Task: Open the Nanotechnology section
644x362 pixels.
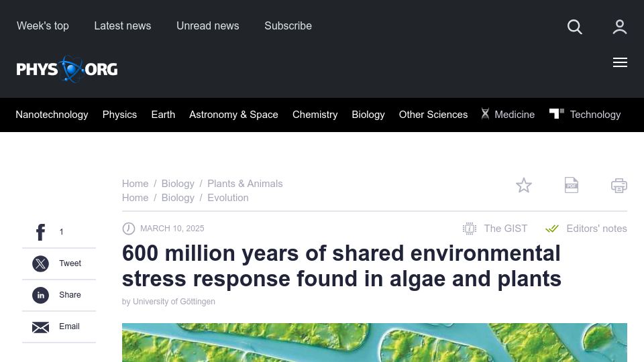Action: click(52, 115)
